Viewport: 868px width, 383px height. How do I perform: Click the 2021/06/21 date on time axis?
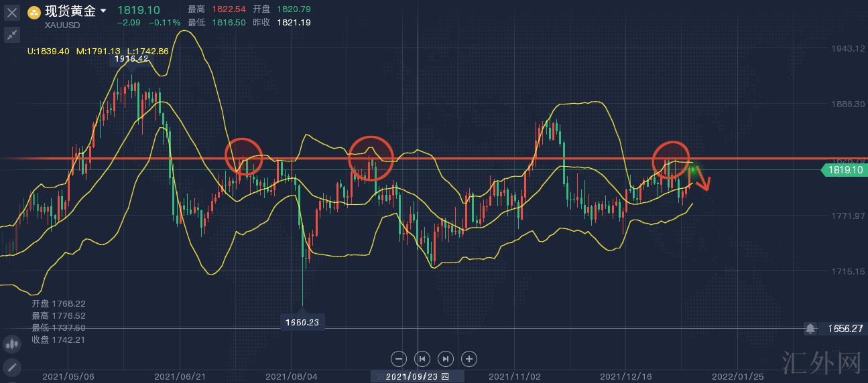[x=180, y=376]
